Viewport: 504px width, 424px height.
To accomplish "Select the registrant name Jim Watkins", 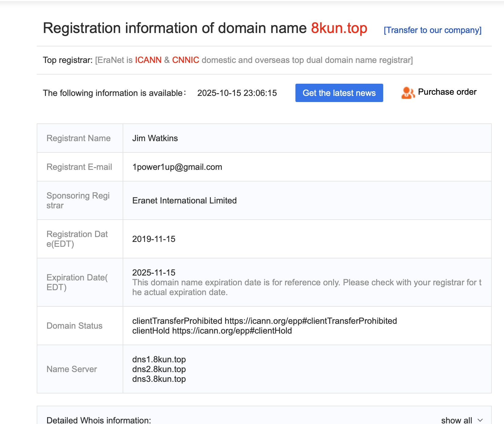I will tap(155, 138).
